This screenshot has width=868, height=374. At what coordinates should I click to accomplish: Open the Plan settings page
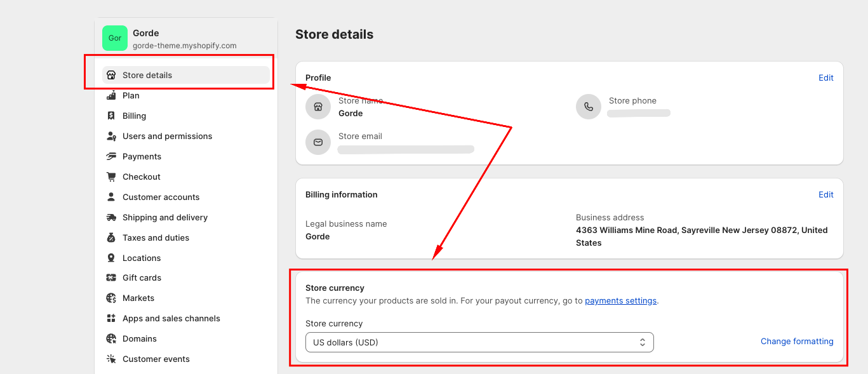tap(131, 95)
